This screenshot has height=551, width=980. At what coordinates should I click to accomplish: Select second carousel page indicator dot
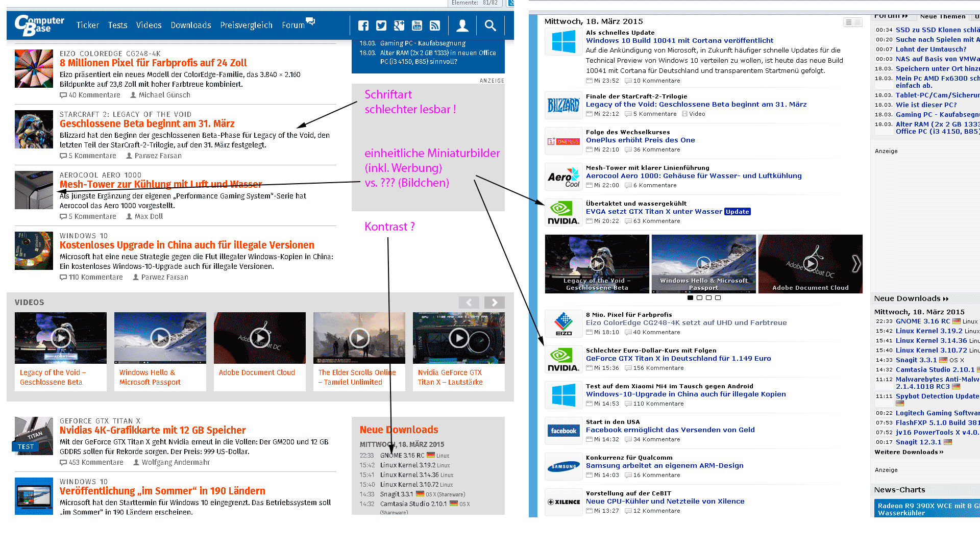point(700,298)
